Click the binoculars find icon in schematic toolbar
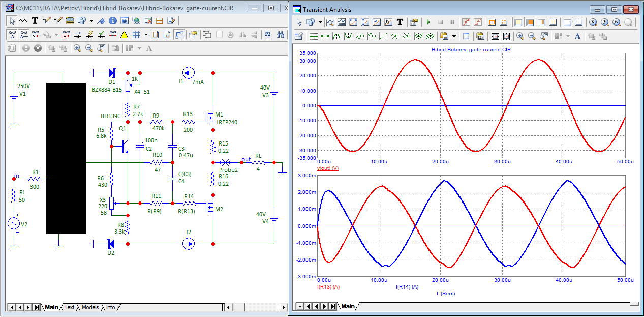 pyautogui.click(x=281, y=35)
